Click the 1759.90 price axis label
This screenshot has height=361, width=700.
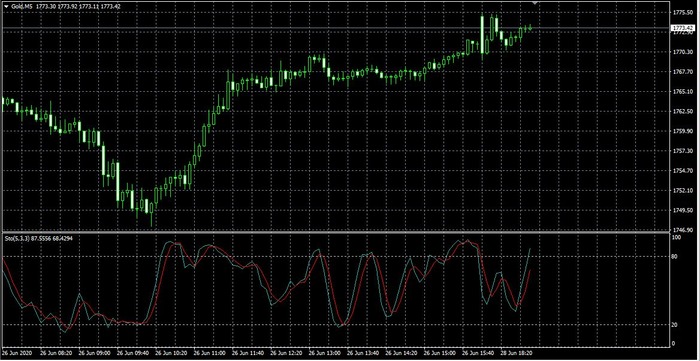(x=683, y=131)
